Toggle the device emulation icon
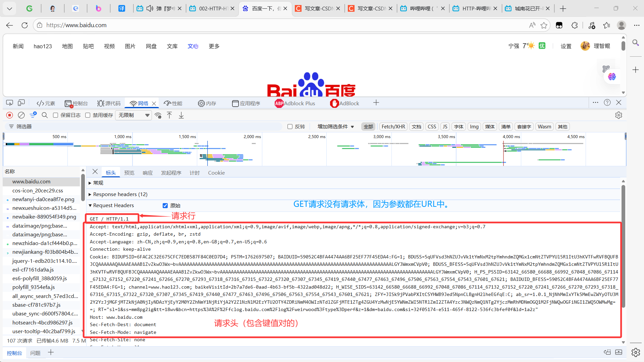Image resolution: width=644 pixels, height=362 pixels. point(21,103)
